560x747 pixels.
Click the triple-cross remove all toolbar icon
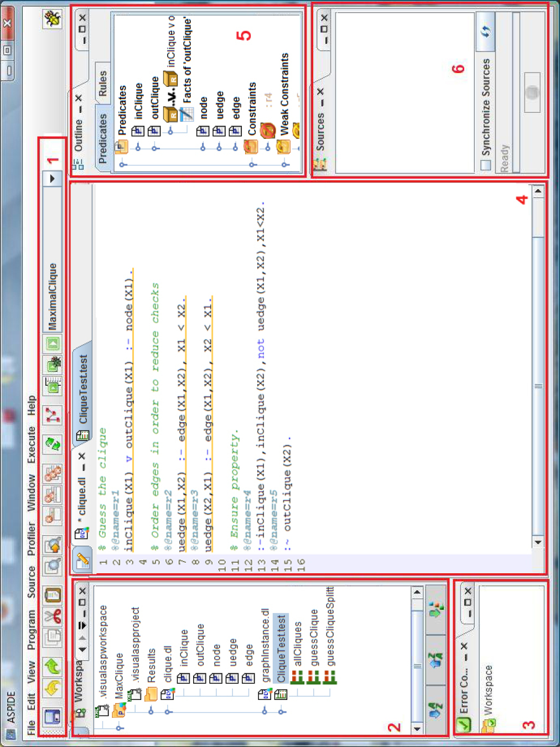(53, 474)
